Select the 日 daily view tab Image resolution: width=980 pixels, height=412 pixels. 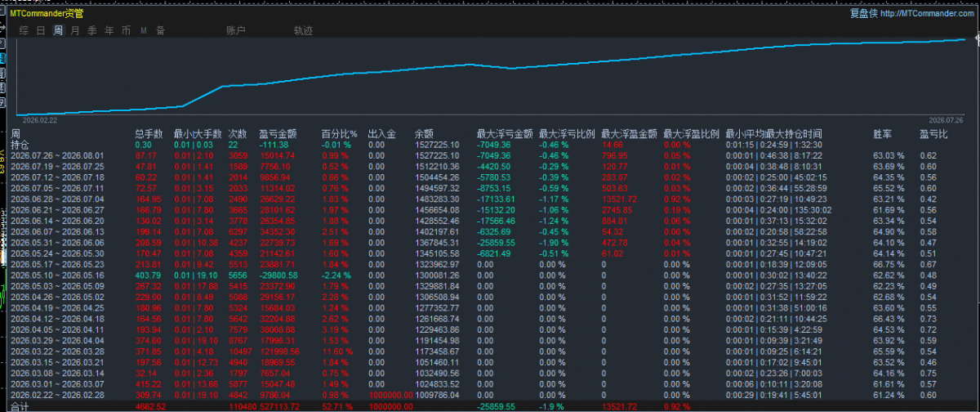(x=41, y=31)
